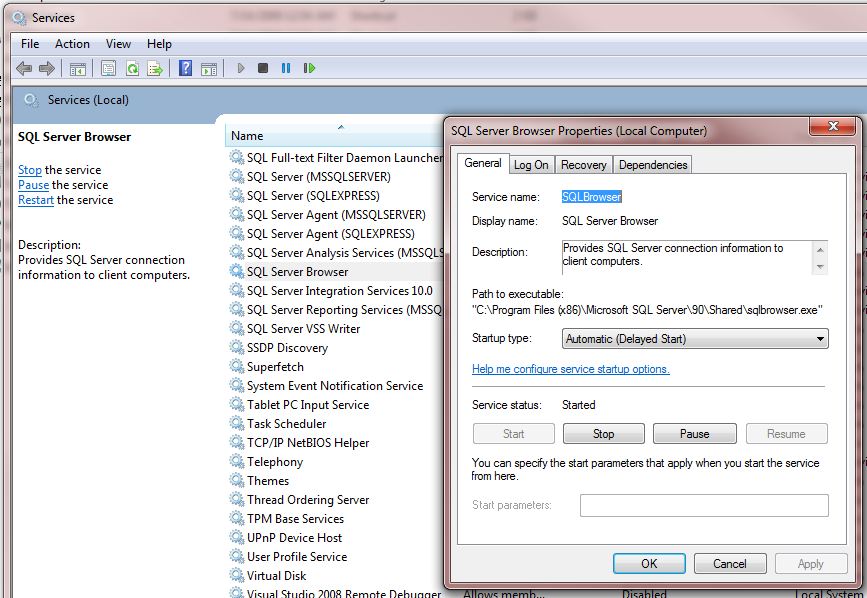Click the Services title bar icon
Screen dimensions: 867x598
[19, 18]
